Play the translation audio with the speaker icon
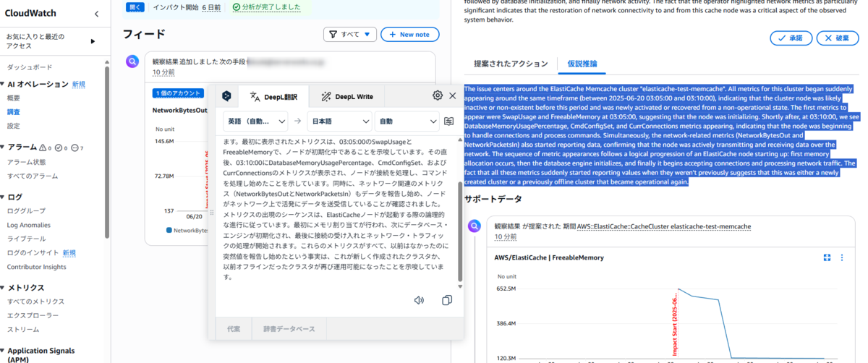Viewport: 868px width, 363px height. point(419,300)
